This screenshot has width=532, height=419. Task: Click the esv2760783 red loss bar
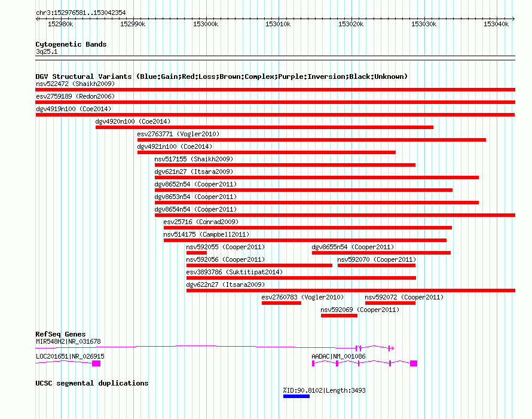point(282,303)
